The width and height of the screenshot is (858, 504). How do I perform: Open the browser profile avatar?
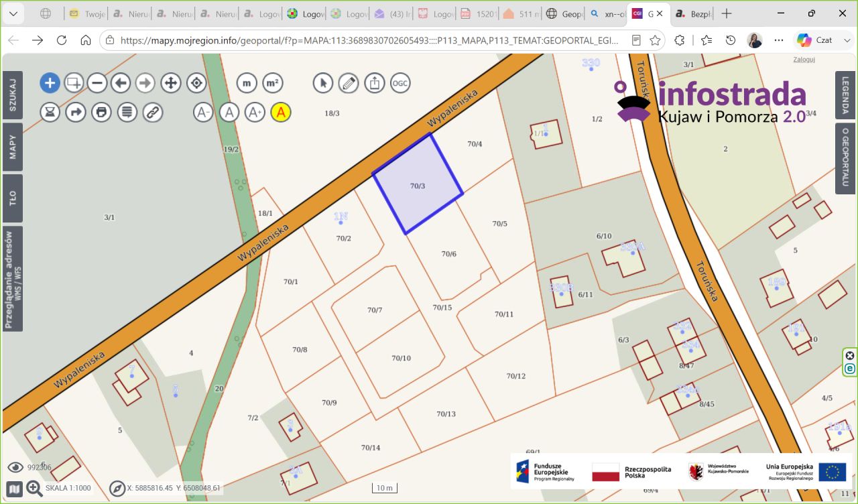(755, 40)
